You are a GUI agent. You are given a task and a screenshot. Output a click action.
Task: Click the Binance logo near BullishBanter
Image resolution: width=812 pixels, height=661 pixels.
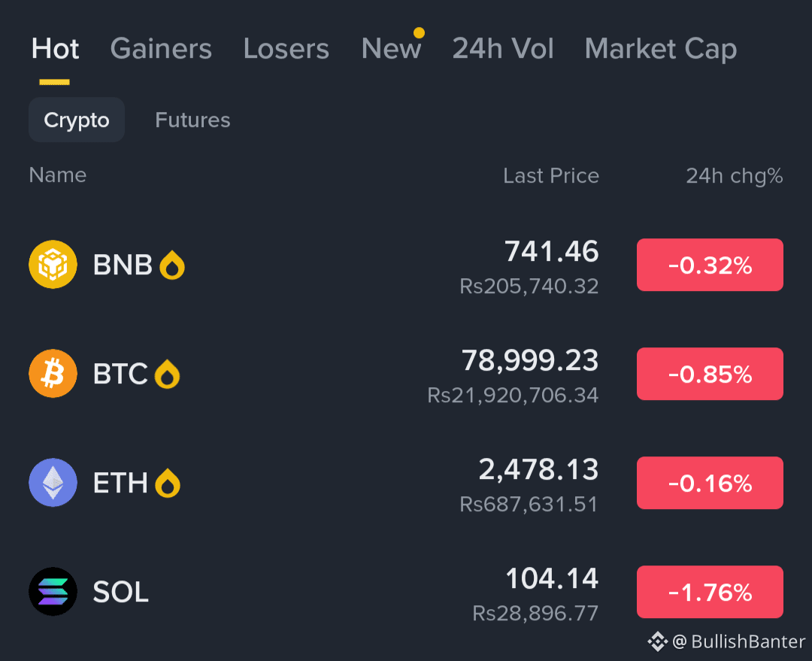click(x=657, y=641)
